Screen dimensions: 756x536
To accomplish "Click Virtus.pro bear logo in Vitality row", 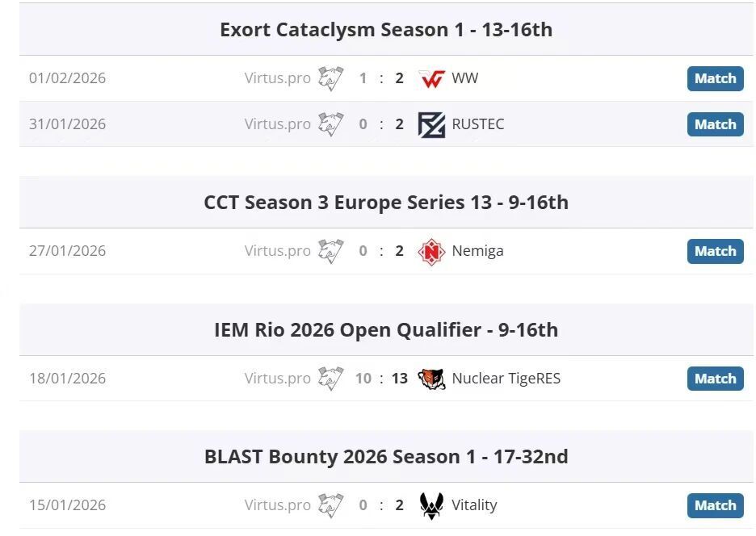I will pos(330,505).
